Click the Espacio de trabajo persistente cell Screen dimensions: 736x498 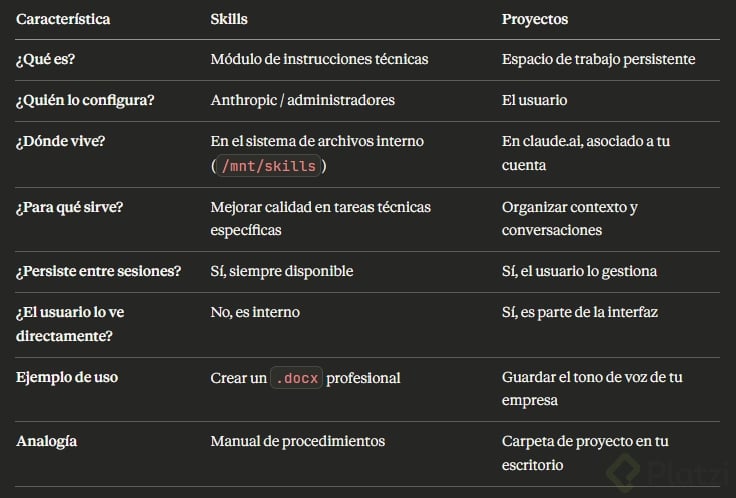[598, 59]
